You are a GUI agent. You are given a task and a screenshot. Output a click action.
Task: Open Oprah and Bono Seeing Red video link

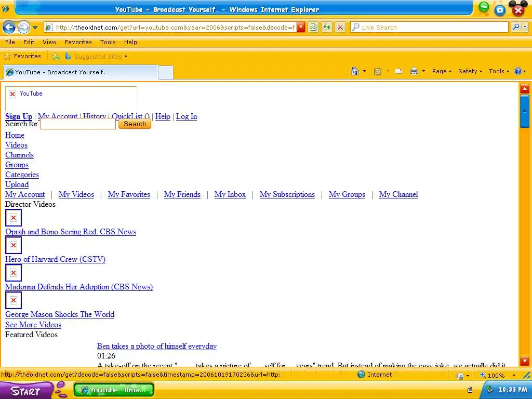[x=71, y=232]
